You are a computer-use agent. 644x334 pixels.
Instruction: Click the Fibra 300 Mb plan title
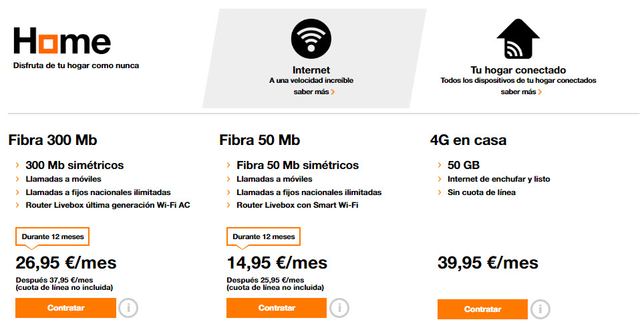[53, 140]
